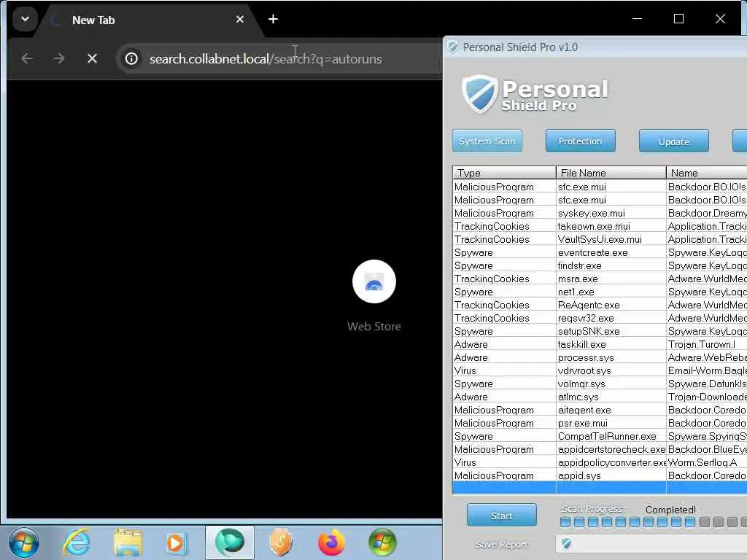
Task: Click the shield icon in report field
Action: (x=566, y=543)
